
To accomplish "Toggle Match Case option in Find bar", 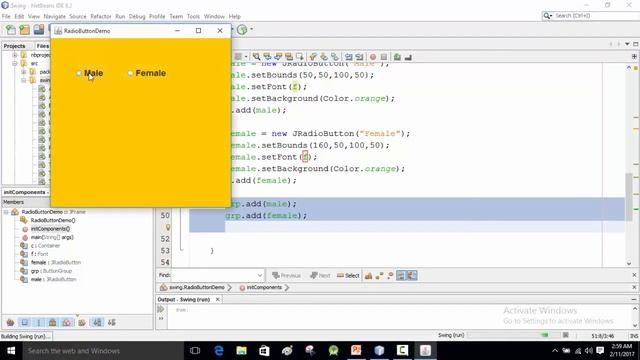I will 369,276.
